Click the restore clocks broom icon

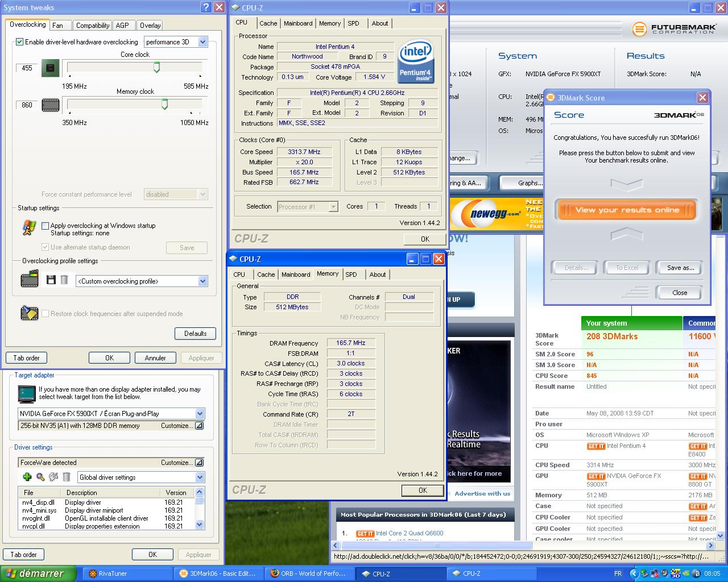(29, 313)
